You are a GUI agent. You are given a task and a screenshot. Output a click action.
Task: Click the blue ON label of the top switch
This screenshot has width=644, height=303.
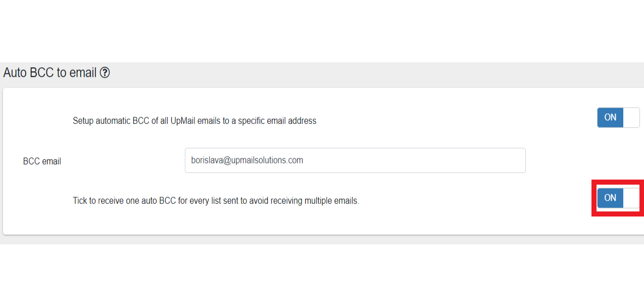610,117
